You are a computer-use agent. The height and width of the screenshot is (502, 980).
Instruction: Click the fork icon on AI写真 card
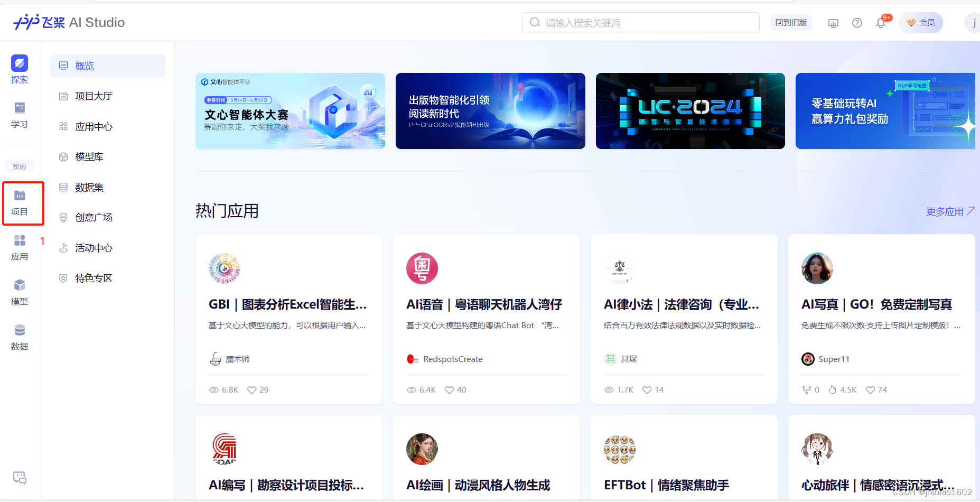coord(806,390)
